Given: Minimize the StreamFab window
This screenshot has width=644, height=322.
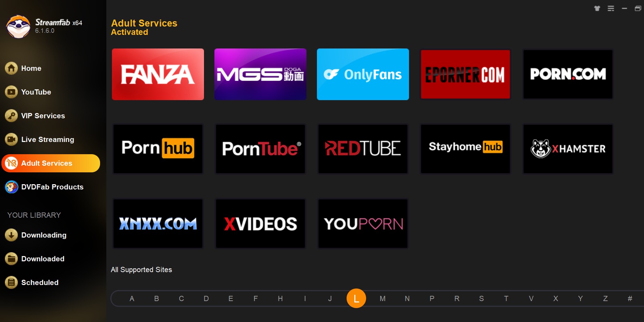Looking at the screenshot, I should point(624,8).
